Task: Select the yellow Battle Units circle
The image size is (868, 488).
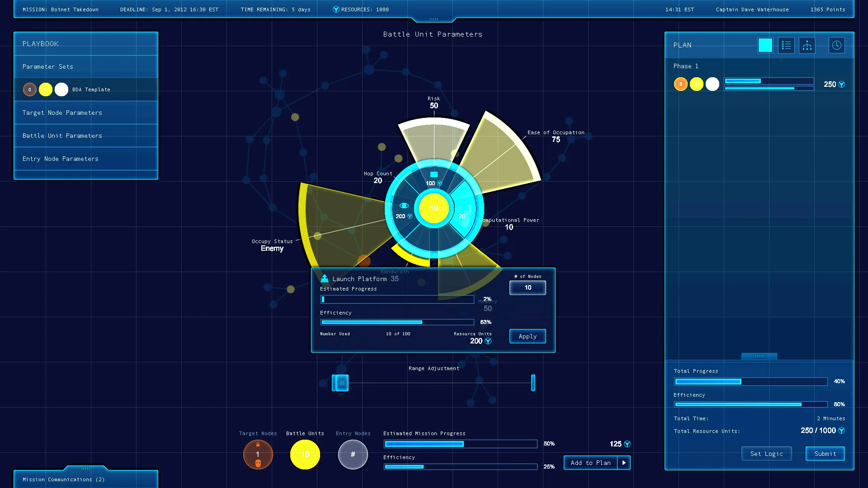Action: (x=305, y=454)
